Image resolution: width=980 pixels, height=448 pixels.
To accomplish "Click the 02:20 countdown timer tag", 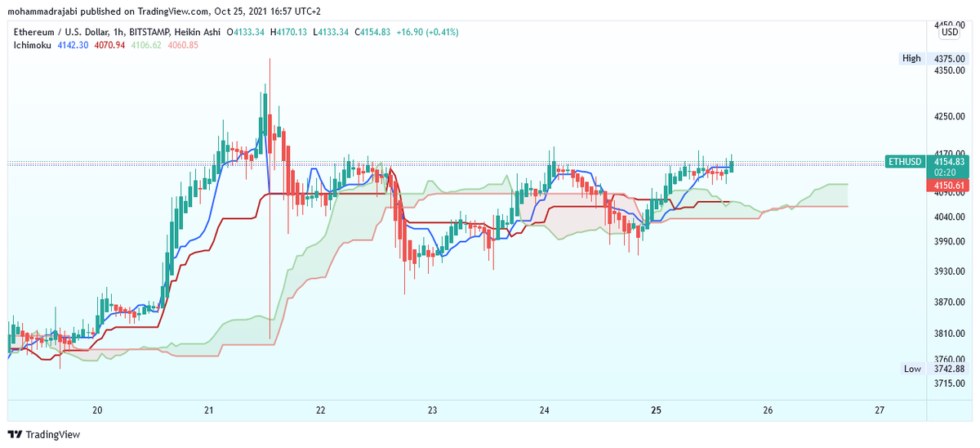I will (x=945, y=173).
